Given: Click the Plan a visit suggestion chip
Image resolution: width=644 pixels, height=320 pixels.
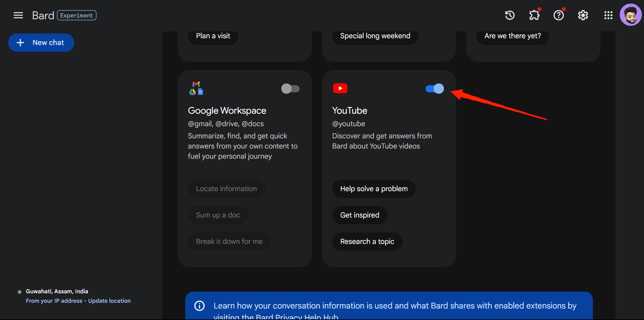Looking at the screenshot, I should point(213,35).
